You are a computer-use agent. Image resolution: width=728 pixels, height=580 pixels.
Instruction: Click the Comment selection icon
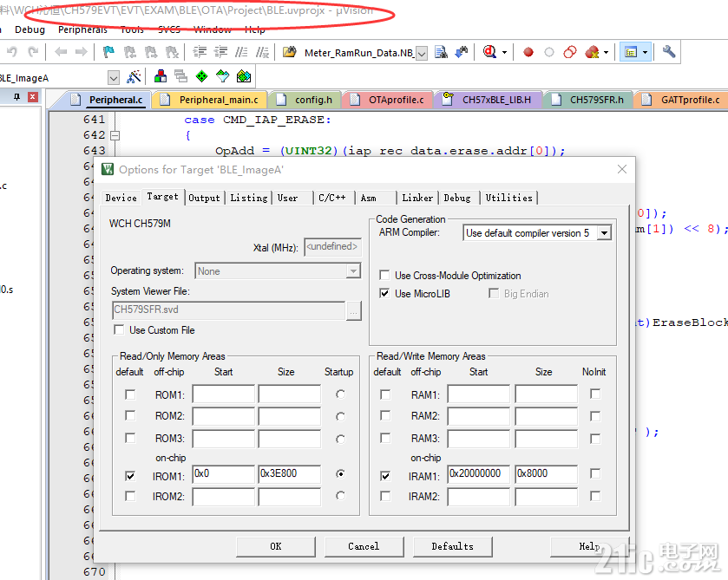click(x=241, y=51)
